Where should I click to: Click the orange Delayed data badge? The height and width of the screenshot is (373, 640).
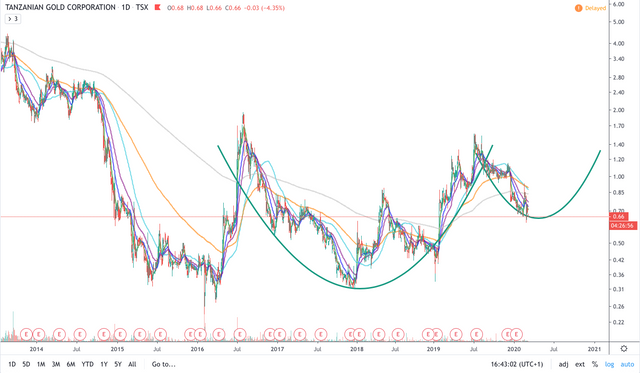click(590, 8)
